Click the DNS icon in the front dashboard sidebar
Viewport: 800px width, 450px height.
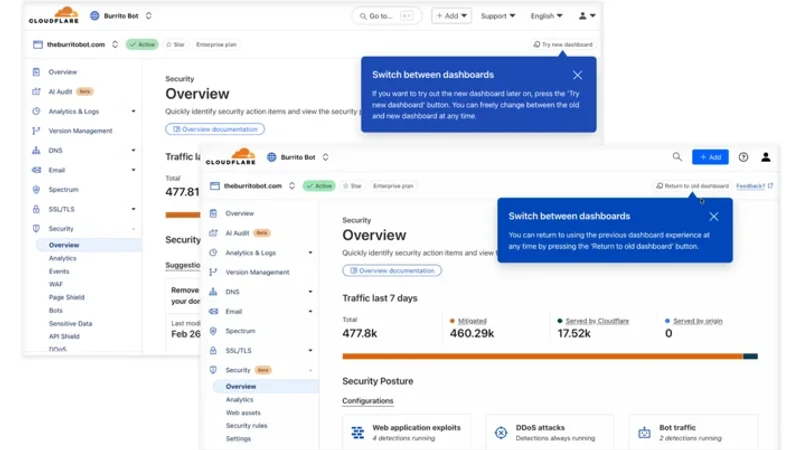(213, 292)
